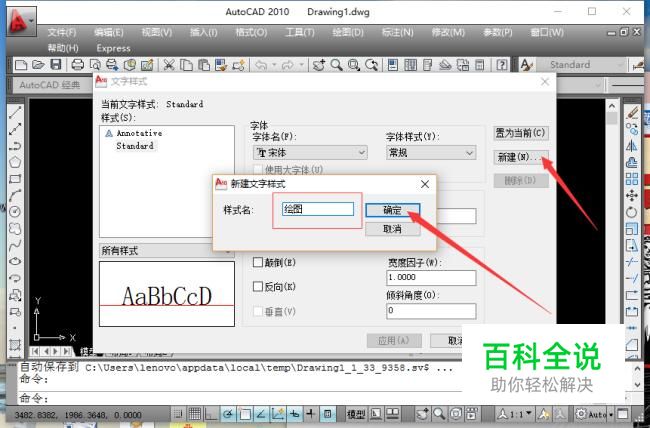Click the Open file toolbar icon
Screen dimensions: 650x428
[38, 65]
